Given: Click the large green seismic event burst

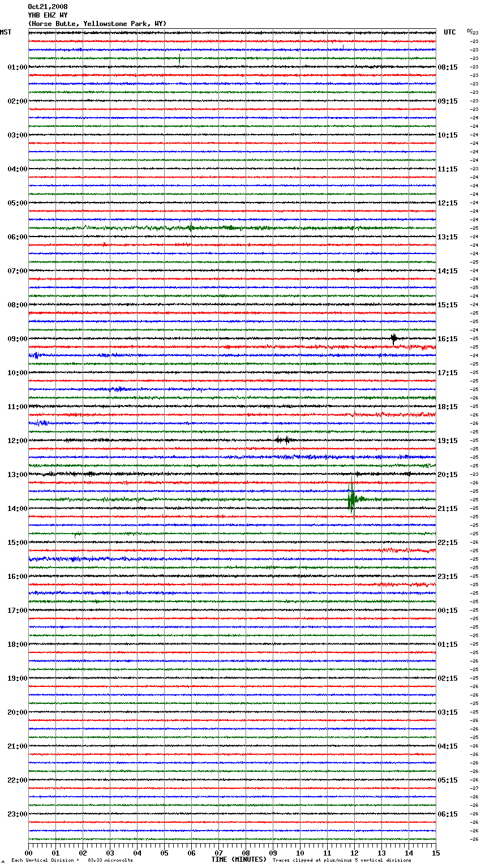Looking at the screenshot, I should (x=352, y=499).
